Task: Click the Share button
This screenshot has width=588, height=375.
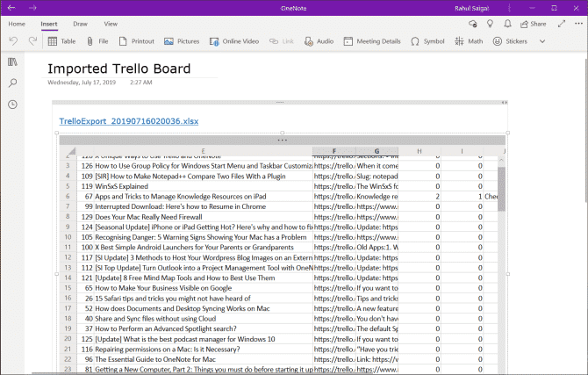Action: pos(534,24)
